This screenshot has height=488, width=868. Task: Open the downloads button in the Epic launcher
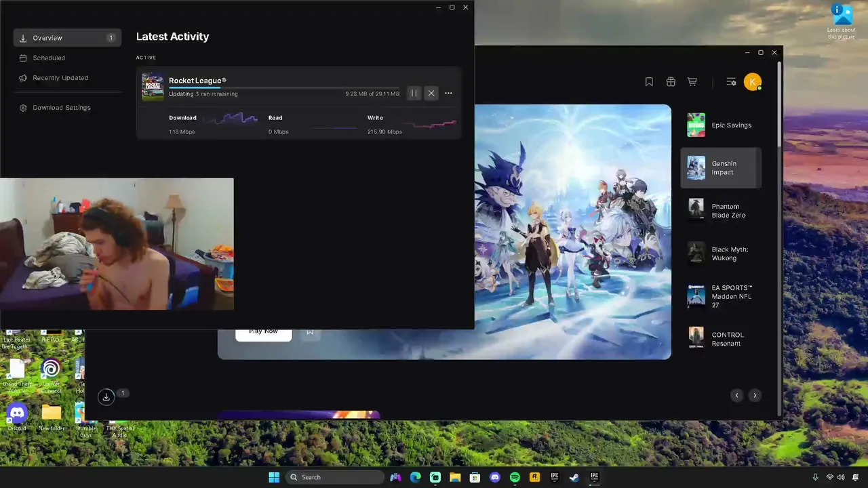[106, 397]
